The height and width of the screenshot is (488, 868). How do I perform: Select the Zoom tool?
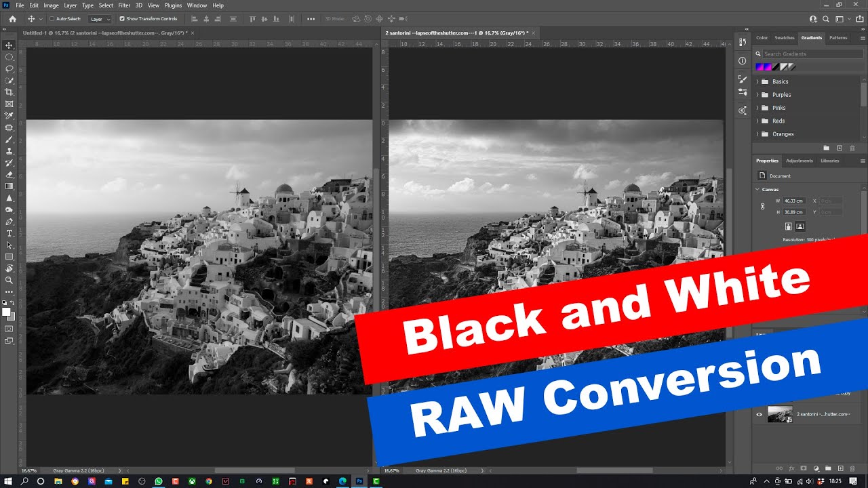pos(9,280)
